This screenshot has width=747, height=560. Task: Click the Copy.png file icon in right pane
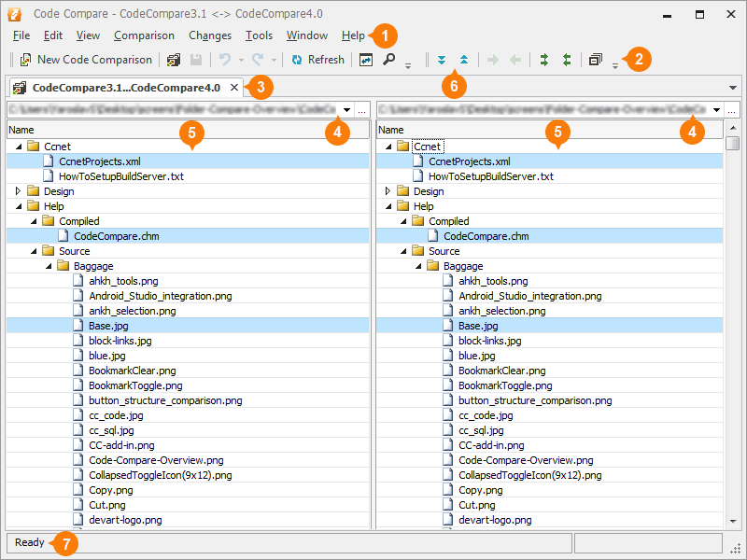[448, 489]
